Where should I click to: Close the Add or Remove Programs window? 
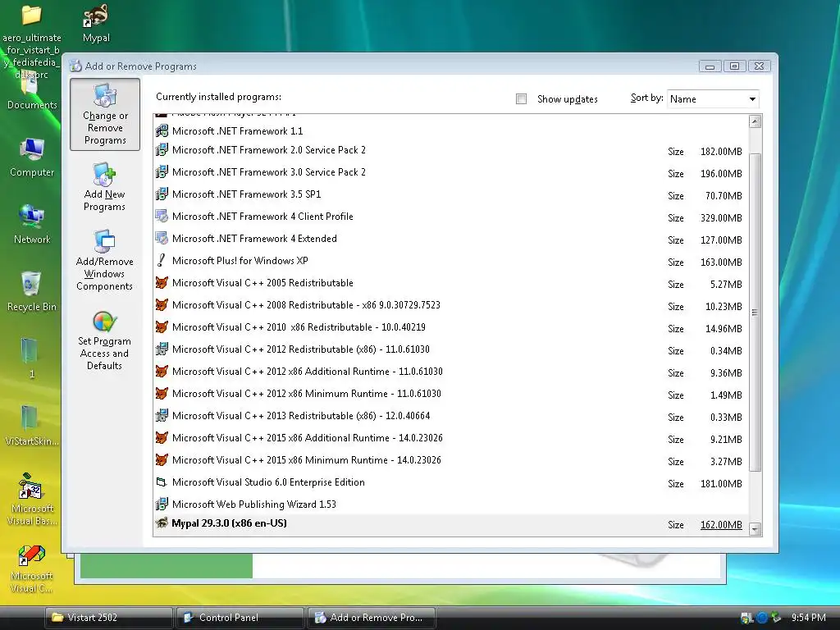click(x=759, y=66)
